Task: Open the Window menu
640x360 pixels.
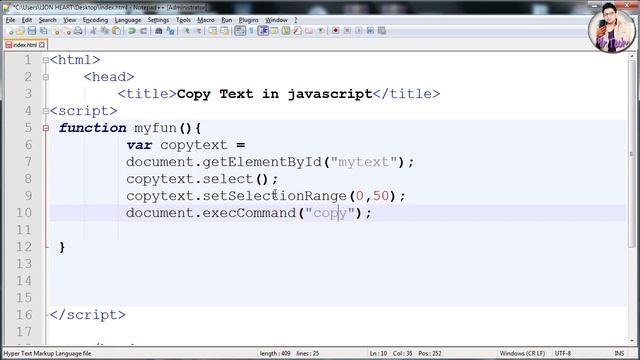Action: pos(276,20)
